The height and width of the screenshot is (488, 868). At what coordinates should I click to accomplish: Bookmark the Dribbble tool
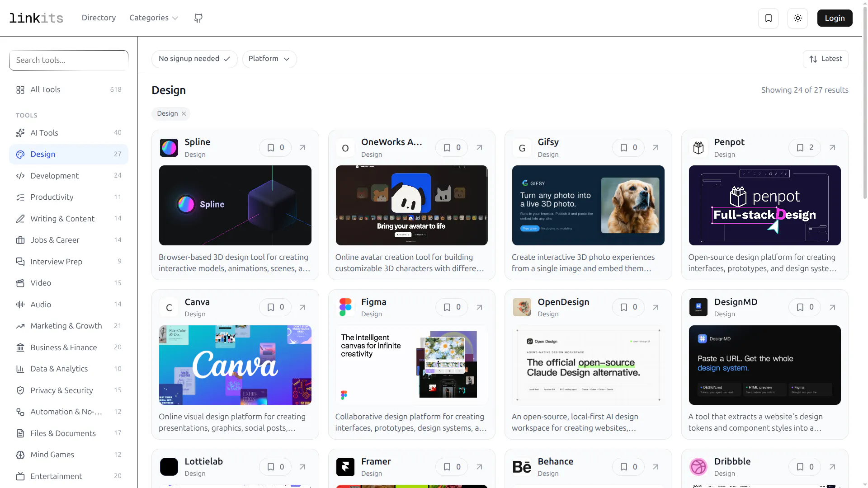click(805, 467)
